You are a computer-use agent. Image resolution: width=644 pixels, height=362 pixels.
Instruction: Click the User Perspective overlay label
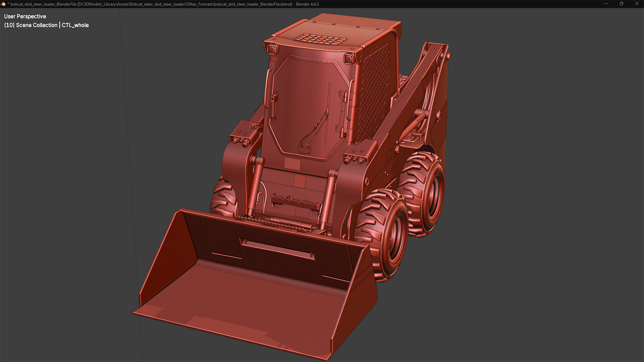[25, 16]
